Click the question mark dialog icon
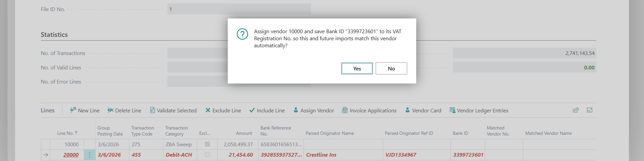The image size is (644, 161). tap(242, 34)
